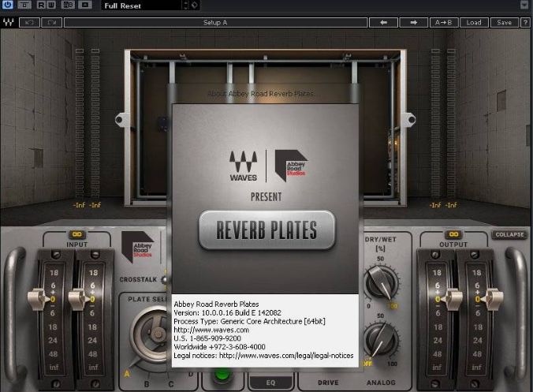The width and height of the screenshot is (533, 392).
Task: Click the left input level meter
Action: tap(80, 124)
